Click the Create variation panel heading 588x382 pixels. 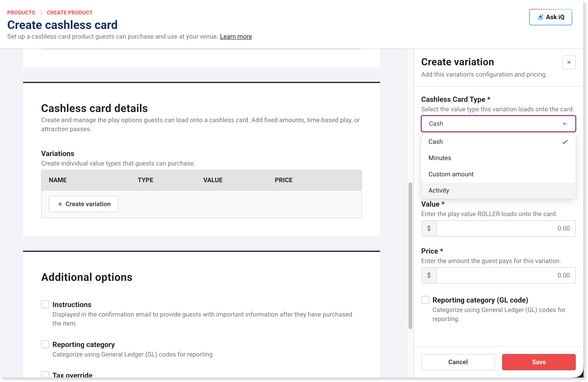(x=458, y=62)
